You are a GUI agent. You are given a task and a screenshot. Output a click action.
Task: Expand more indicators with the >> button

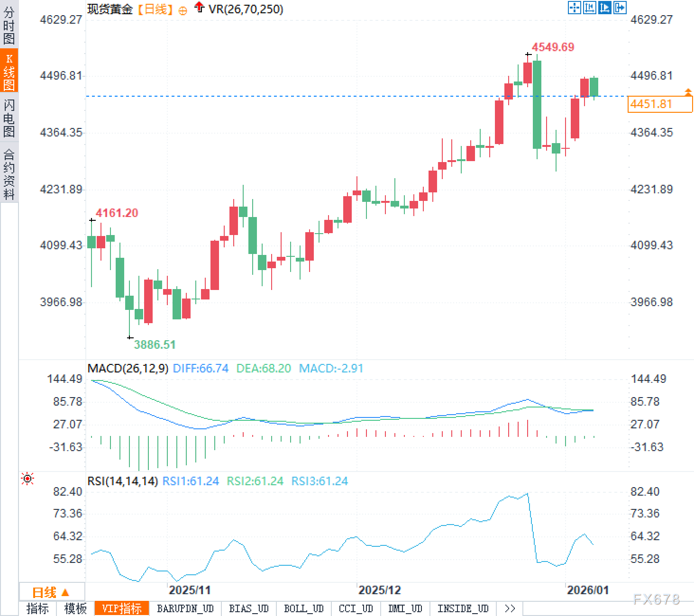click(x=510, y=608)
